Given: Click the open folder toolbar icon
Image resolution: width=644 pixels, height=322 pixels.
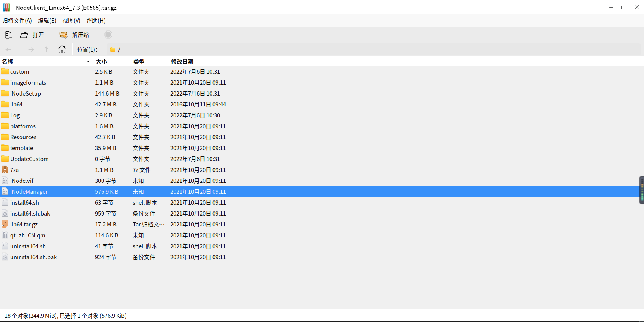Looking at the screenshot, I should tap(24, 35).
